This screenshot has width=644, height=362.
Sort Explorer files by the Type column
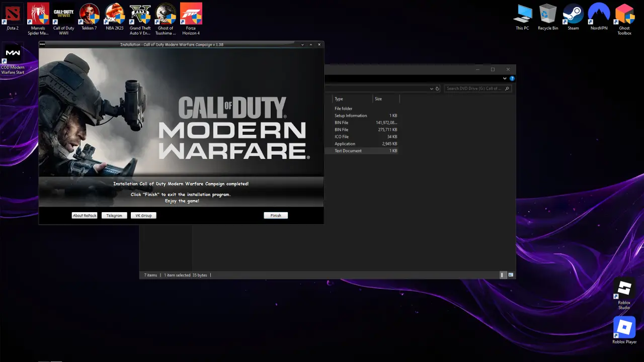click(352, 99)
